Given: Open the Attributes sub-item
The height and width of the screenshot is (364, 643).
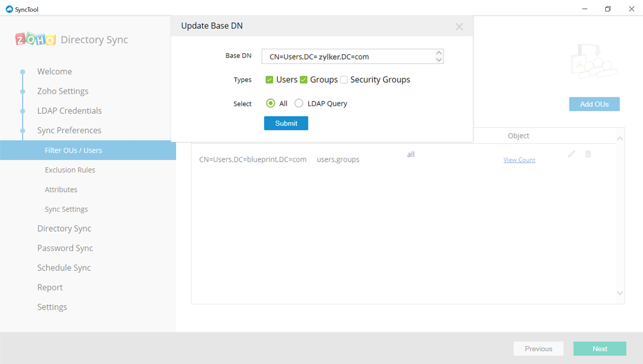Looking at the screenshot, I should [61, 190].
